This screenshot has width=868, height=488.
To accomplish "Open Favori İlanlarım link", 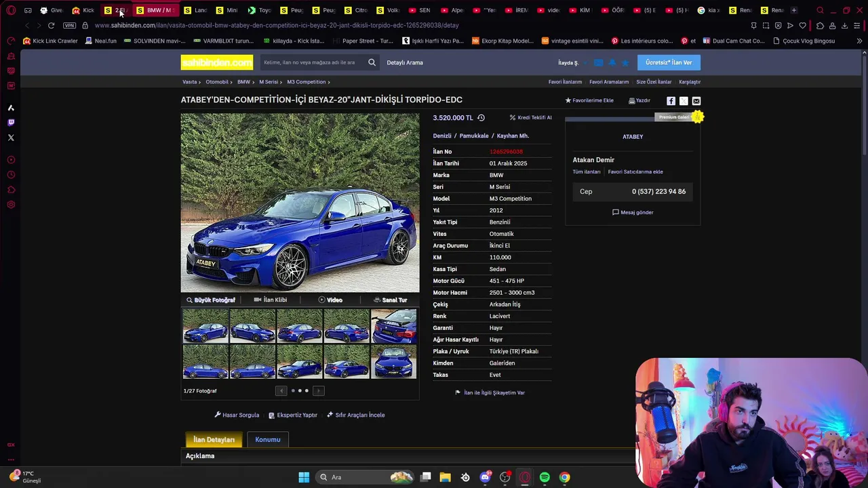I will click(565, 82).
